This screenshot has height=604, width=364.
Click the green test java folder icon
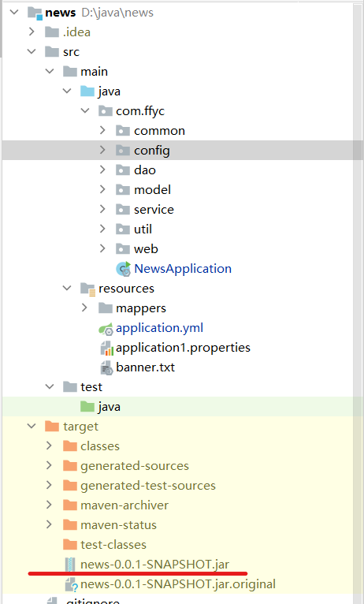(87, 407)
